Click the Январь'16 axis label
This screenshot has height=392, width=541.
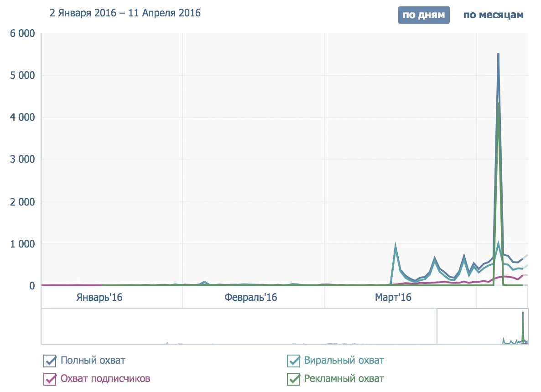(x=99, y=298)
